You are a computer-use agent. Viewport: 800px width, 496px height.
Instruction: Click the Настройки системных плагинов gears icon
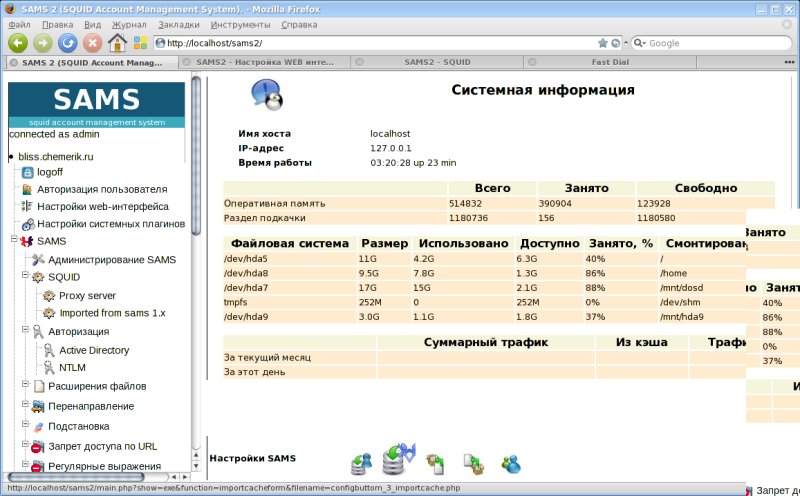[x=28, y=224]
